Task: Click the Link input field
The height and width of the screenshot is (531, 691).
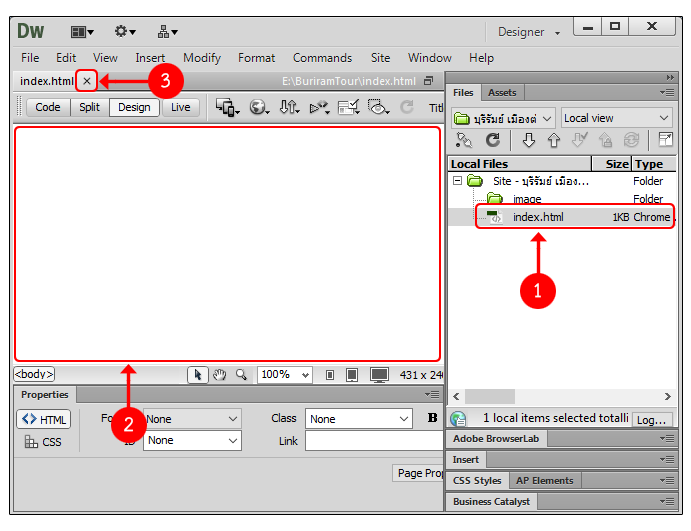Action: coord(372,441)
